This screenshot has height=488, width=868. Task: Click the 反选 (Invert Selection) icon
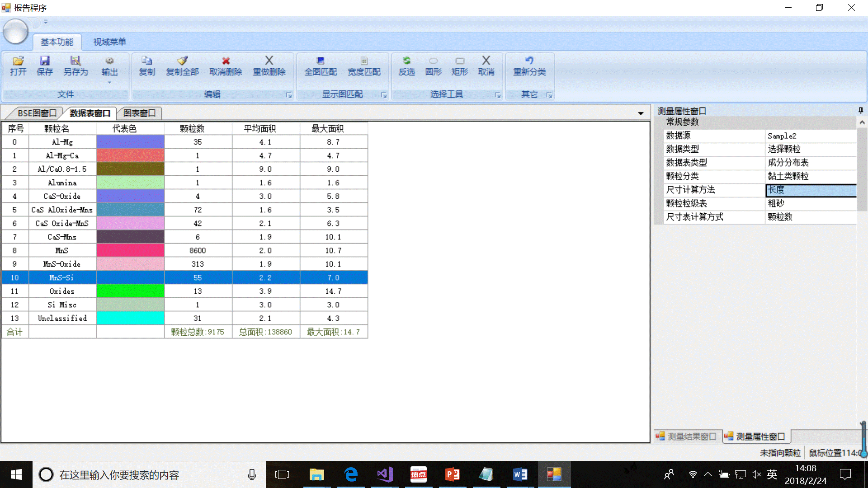pos(406,61)
